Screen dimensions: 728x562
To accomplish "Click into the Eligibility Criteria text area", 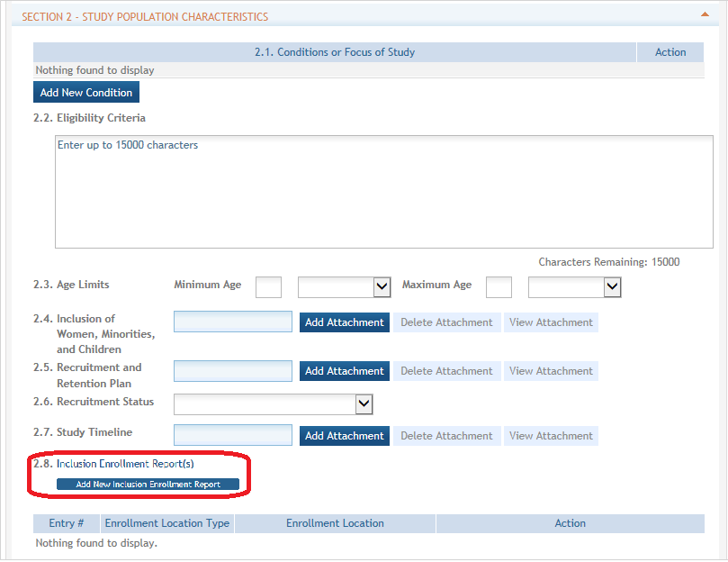I will [x=384, y=192].
